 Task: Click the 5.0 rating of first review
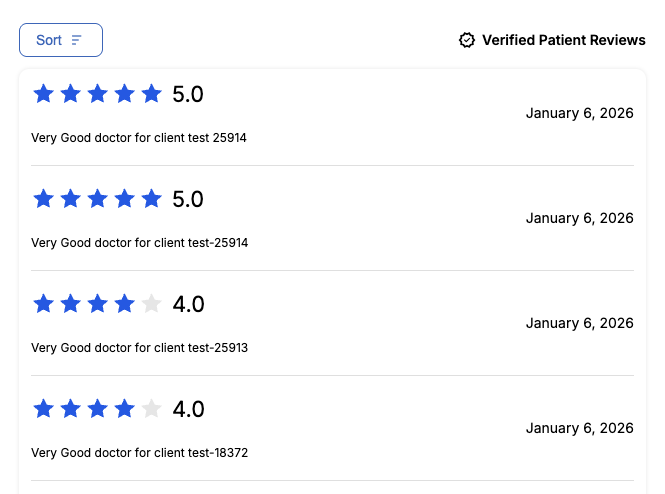click(188, 94)
